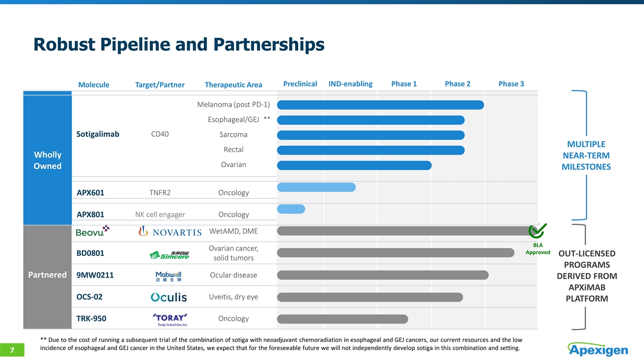Click the Rectal indication text
Image resolution: width=644 pixels, height=362 pixels.
(x=233, y=149)
